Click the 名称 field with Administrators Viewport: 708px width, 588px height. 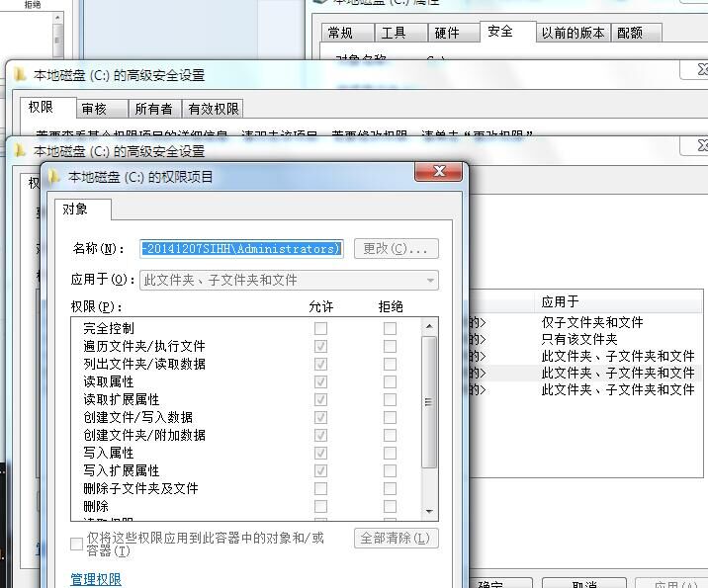(242, 248)
